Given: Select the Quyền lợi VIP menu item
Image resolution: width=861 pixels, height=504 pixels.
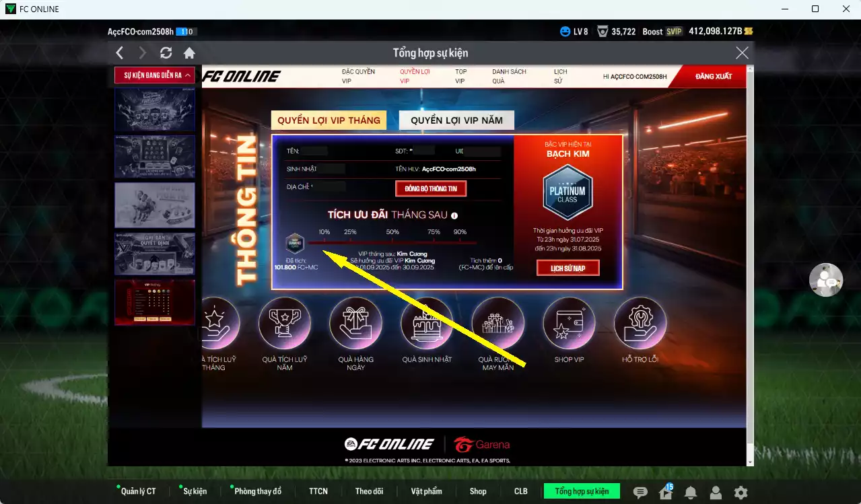Looking at the screenshot, I should click(415, 76).
